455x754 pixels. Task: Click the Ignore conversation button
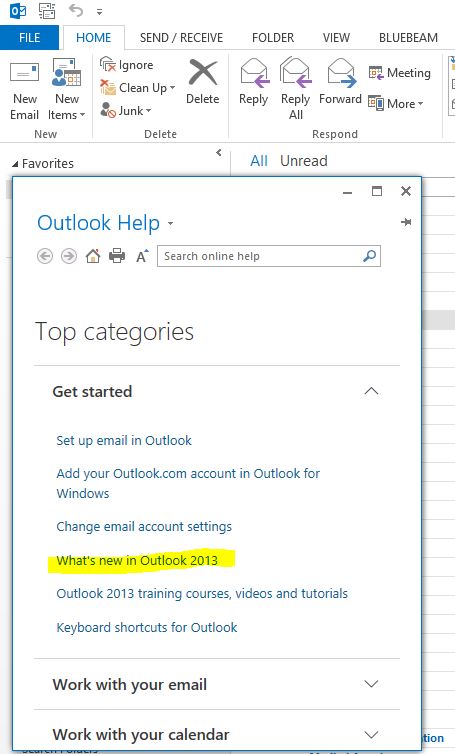pyautogui.click(x=126, y=65)
